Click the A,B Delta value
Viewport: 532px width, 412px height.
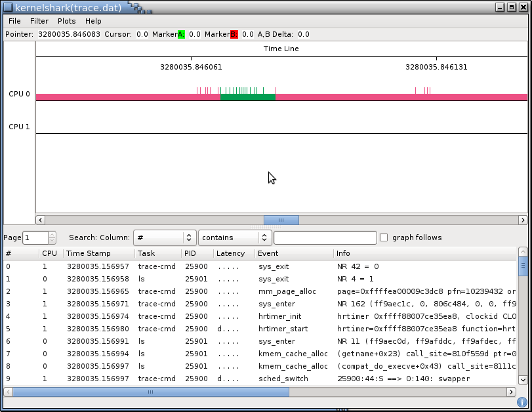point(304,34)
